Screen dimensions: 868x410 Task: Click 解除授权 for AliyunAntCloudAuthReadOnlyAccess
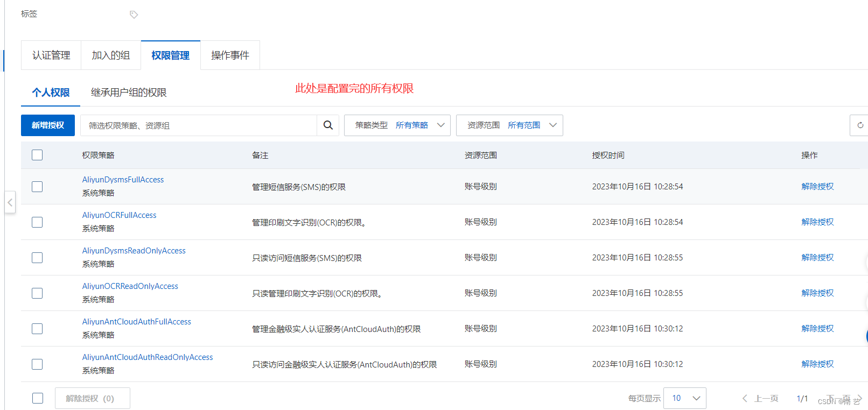[817, 364]
